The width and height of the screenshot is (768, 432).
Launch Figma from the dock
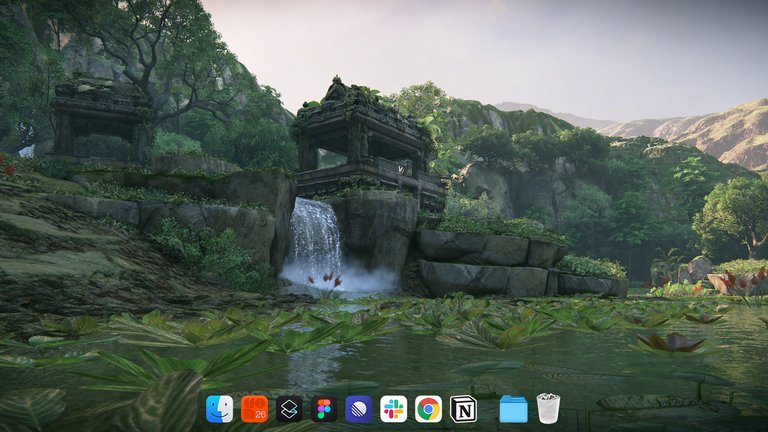(x=324, y=409)
